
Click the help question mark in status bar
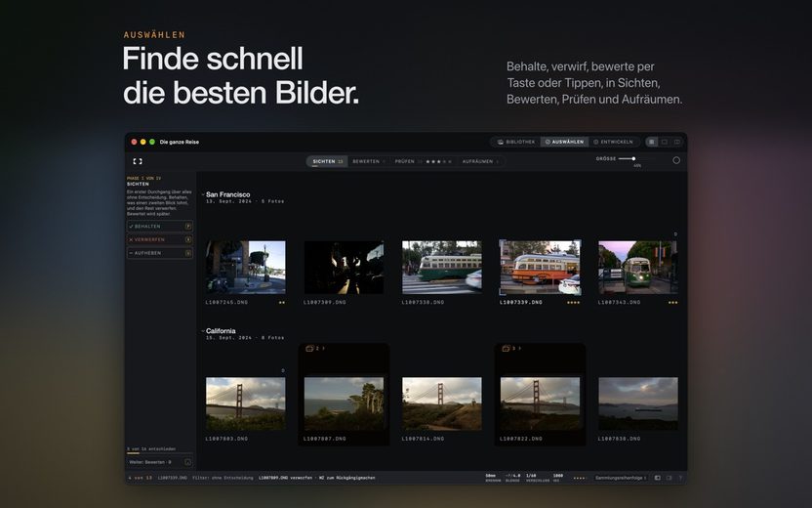680,478
